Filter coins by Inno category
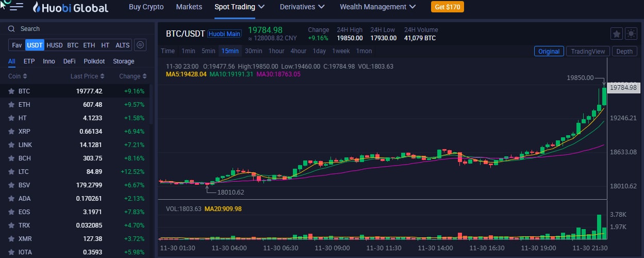Screen dimensions: 644x258 point(49,61)
